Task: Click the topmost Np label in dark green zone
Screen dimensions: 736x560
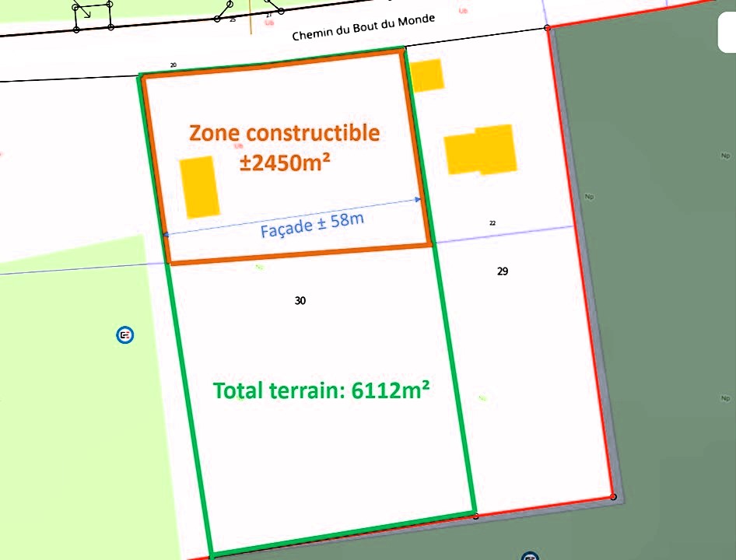Action: (x=725, y=156)
